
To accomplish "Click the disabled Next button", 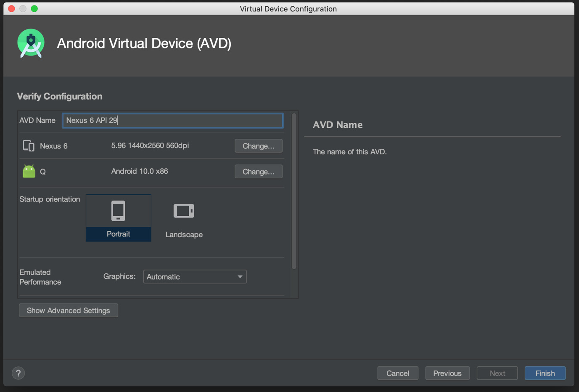I will (497, 373).
